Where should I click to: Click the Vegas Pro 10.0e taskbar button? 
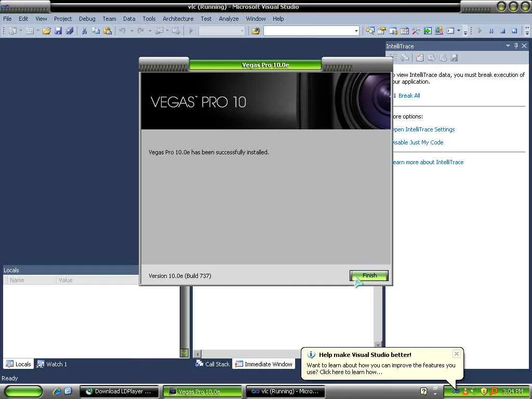pyautogui.click(x=202, y=392)
